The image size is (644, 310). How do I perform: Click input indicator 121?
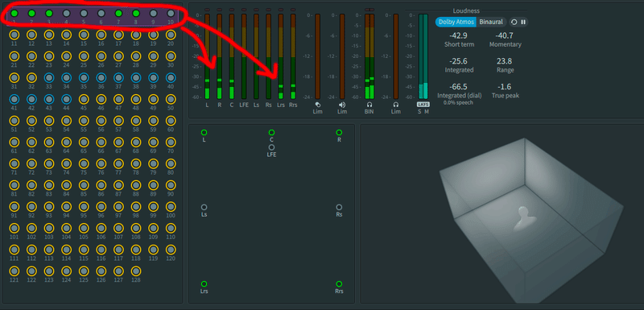pyautogui.click(x=14, y=271)
